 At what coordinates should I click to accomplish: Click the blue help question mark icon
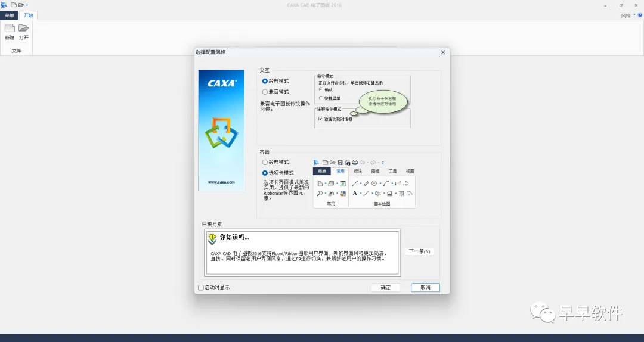(640, 15)
